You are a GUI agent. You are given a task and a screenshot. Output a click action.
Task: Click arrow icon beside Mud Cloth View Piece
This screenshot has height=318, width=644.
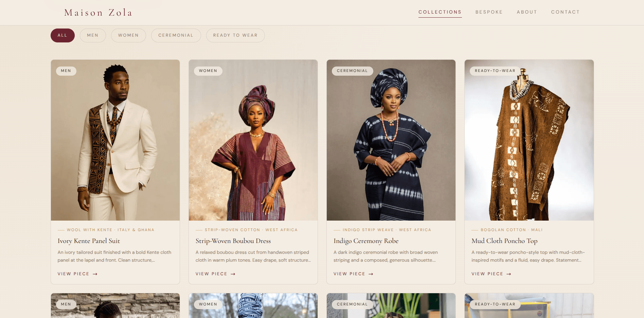tap(509, 274)
